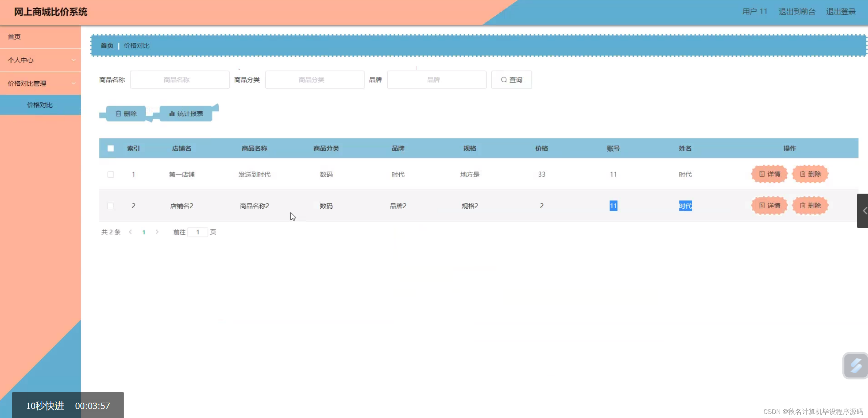868x418 pixels.
Task: Select page number 1 in the pagination bar
Action: tap(143, 232)
